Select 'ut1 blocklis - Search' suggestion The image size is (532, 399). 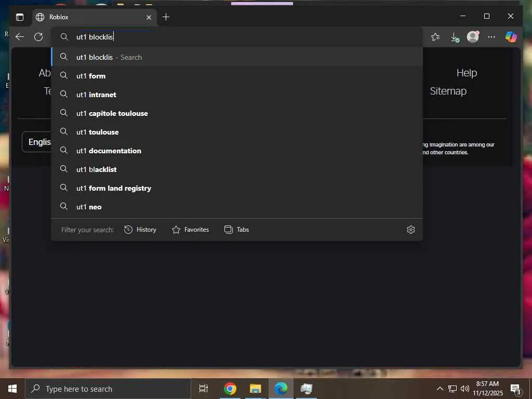[x=237, y=57]
